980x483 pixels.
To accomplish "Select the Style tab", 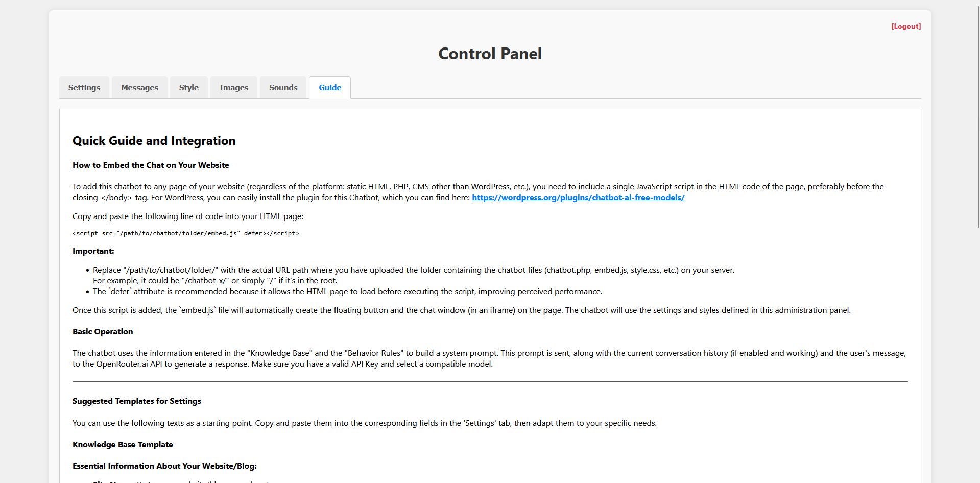I will 188,87.
